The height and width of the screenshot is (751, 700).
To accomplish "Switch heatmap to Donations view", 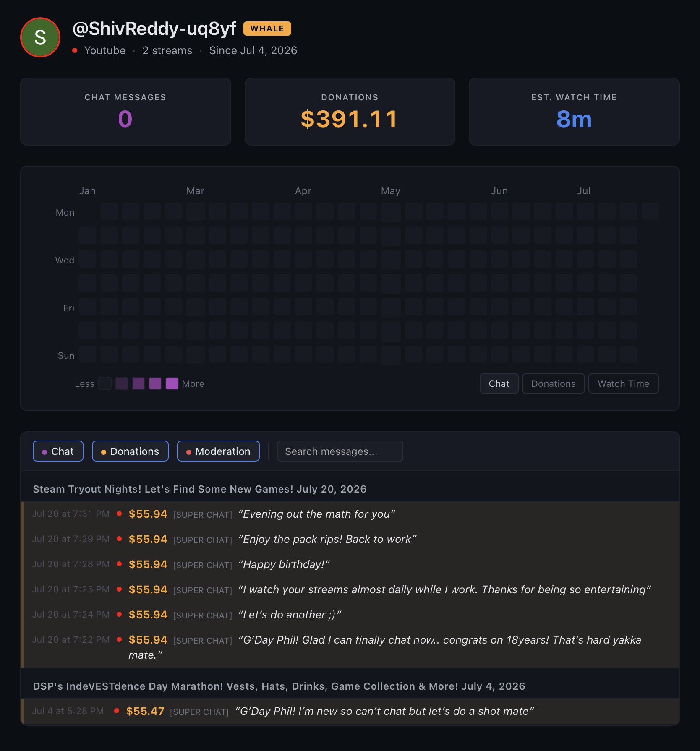I will click(x=553, y=383).
